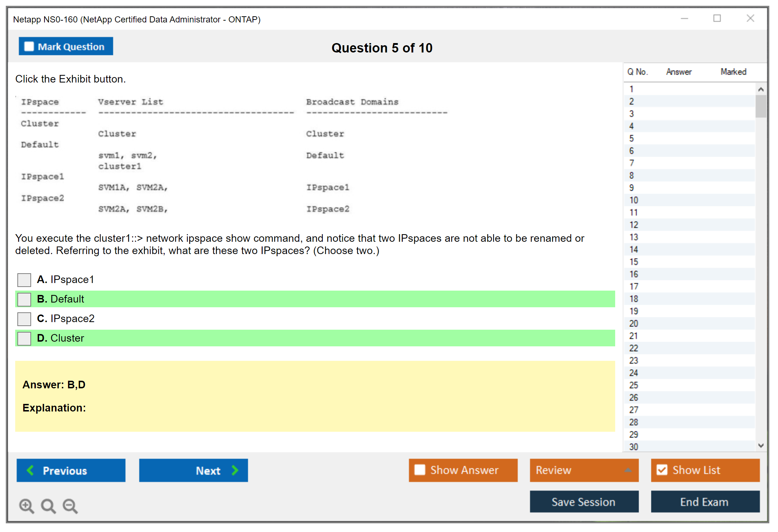Uncheck the Show List option
Viewport: 778px width, 532px height.
coord(662,470)
